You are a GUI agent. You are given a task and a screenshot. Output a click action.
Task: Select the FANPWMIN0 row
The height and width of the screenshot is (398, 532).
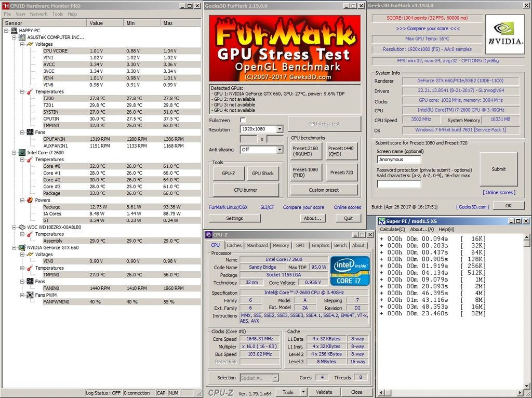tap(122, 302)
